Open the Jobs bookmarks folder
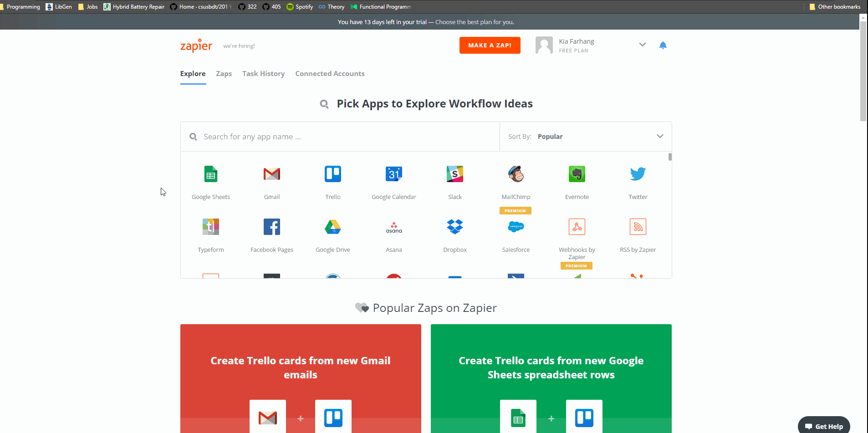868x433 pixels. click(x=88, y=7)
